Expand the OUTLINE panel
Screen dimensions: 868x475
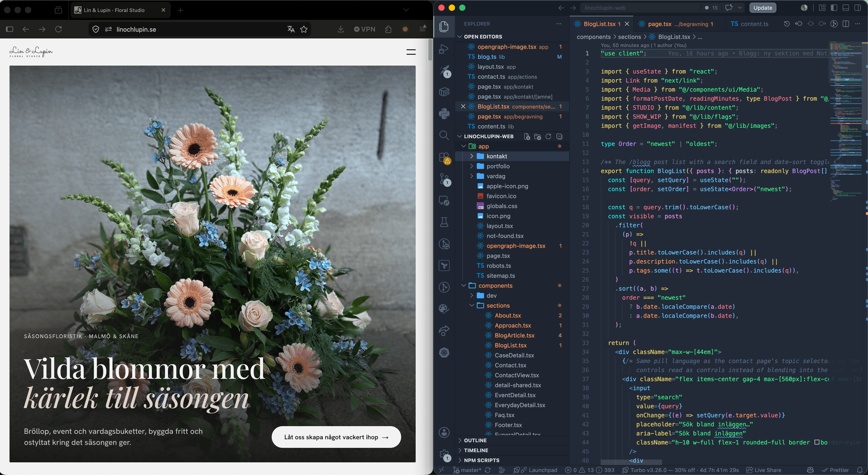pos(512,440)
